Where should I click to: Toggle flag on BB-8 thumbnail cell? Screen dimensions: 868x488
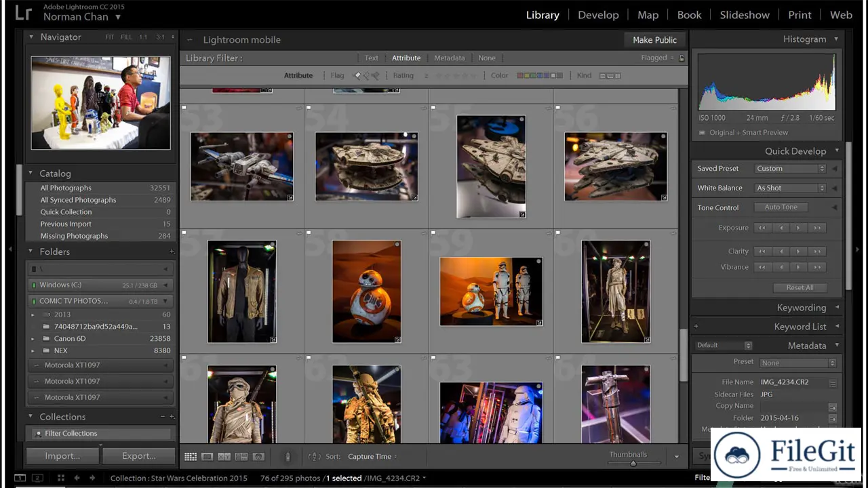[309, 232]
